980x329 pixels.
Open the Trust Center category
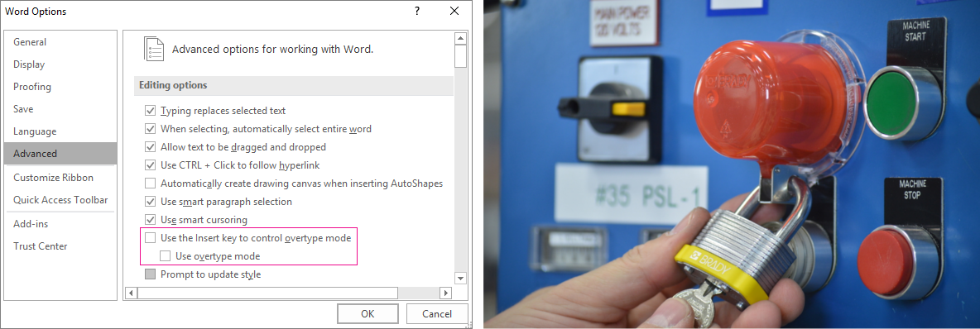pyautogui.click(x=60, y=246)
